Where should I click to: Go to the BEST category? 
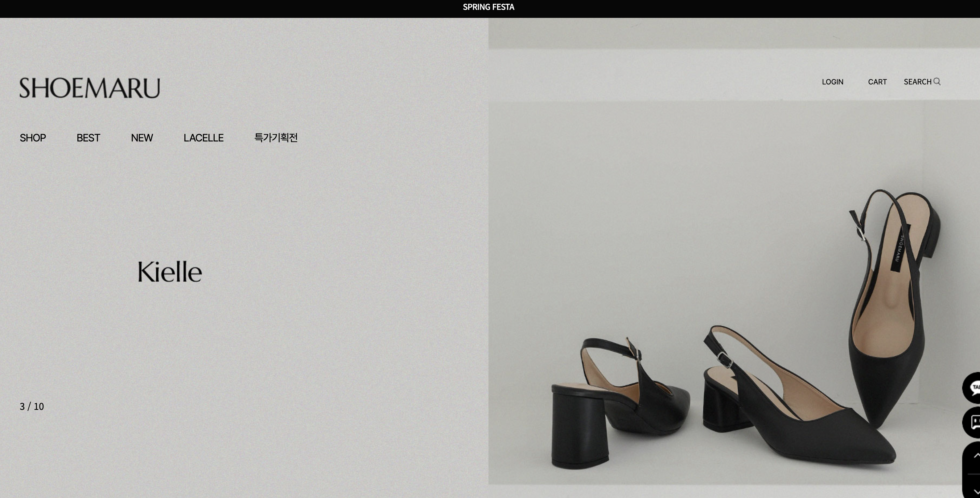coord(88,138)
